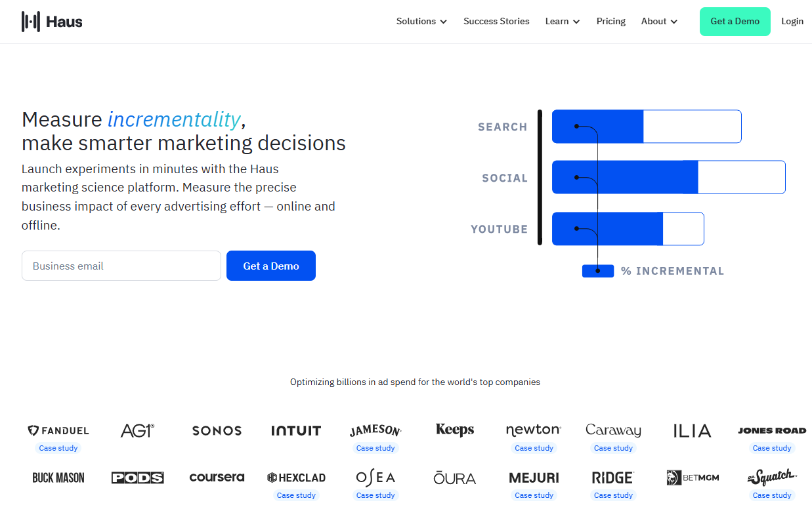Click the blue Get a Demo button
The width and height of the screenshot is (812, 511).
(271, 266)
